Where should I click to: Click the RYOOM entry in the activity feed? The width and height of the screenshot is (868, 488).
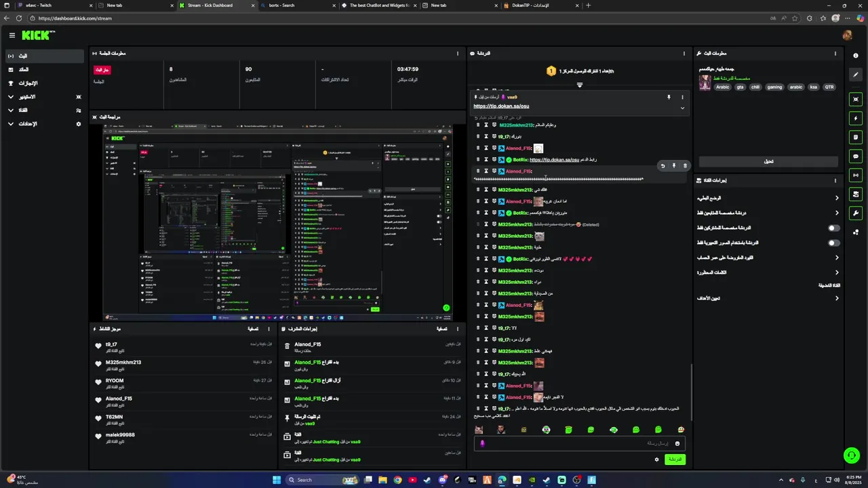(x=183, y=384)
